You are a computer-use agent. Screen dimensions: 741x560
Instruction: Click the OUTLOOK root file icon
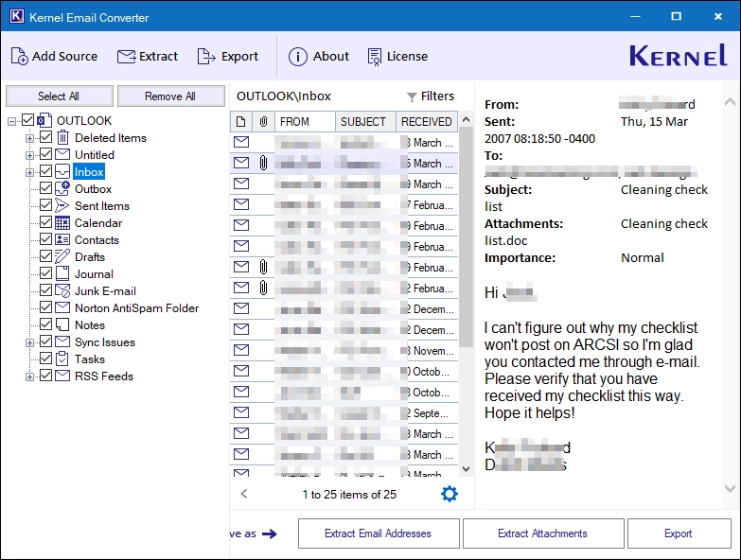tap(44, 120)
